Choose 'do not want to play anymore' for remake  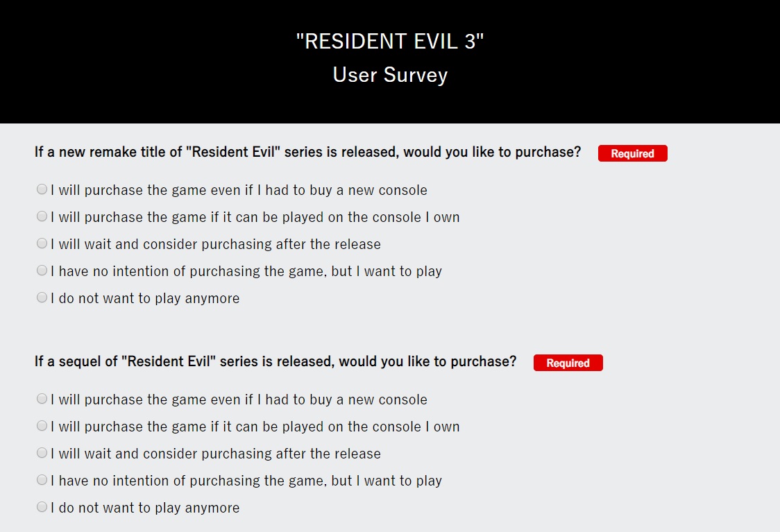pos(42,298)
